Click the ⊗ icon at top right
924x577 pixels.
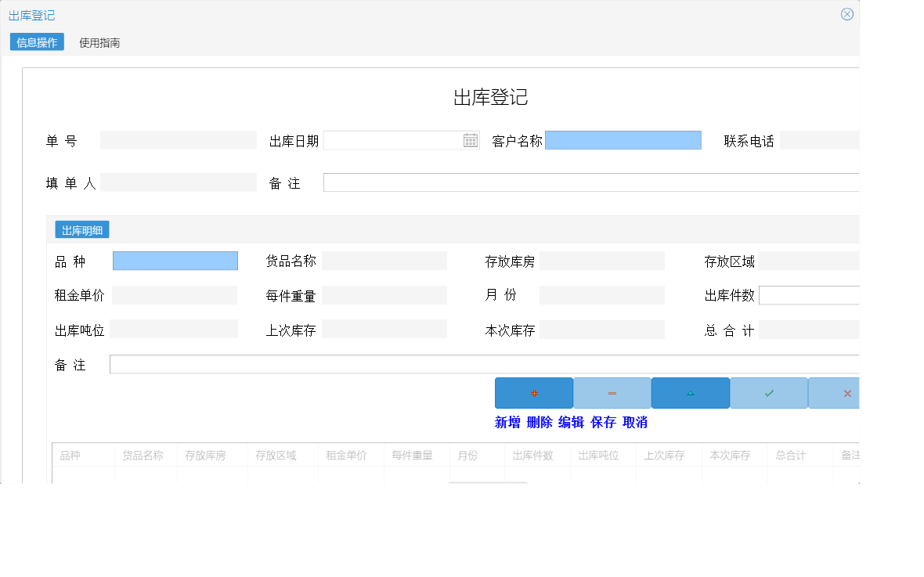click(846, 13)
